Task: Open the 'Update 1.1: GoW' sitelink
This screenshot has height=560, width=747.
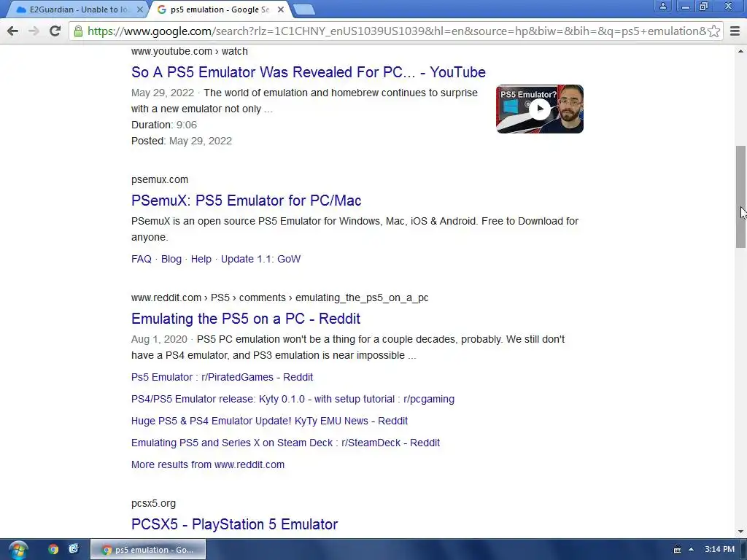Action: coord(260,259)
